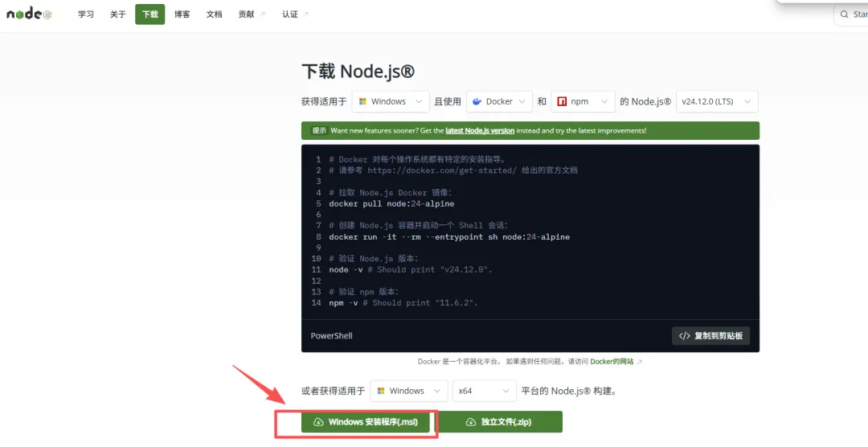The height and width of the screenshot is (447, 868).
Task: Click the 复制到剪贴板 button
Action: pyautogui.click(x=710, y=336)
